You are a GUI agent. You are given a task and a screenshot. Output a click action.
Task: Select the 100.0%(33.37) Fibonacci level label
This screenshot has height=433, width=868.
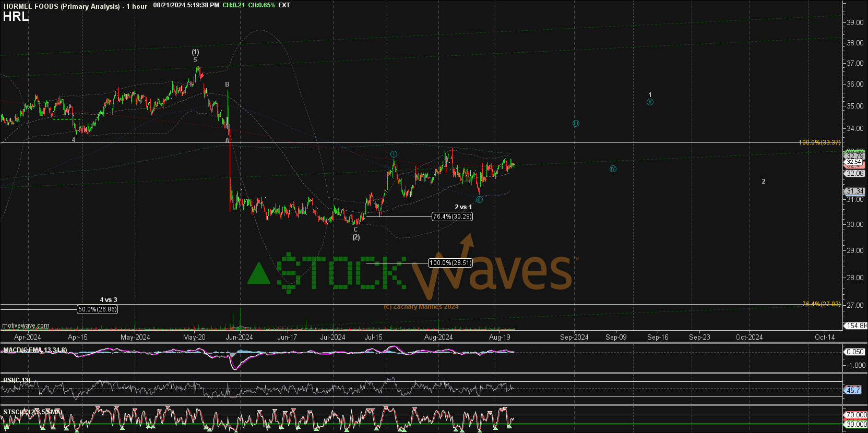click(x=819, y=142)
